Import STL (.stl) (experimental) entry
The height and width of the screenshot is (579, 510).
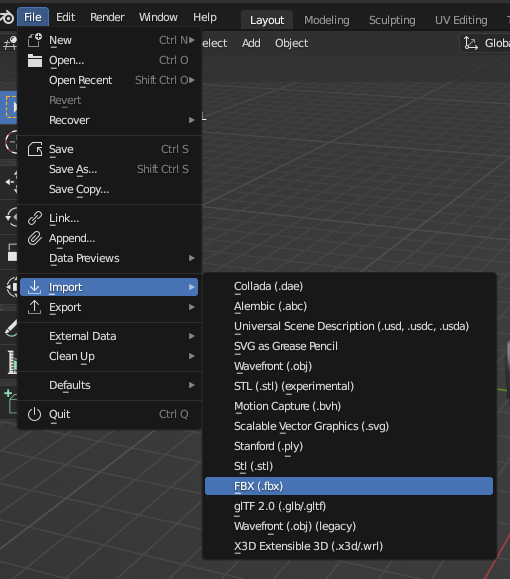click(349, 386)
